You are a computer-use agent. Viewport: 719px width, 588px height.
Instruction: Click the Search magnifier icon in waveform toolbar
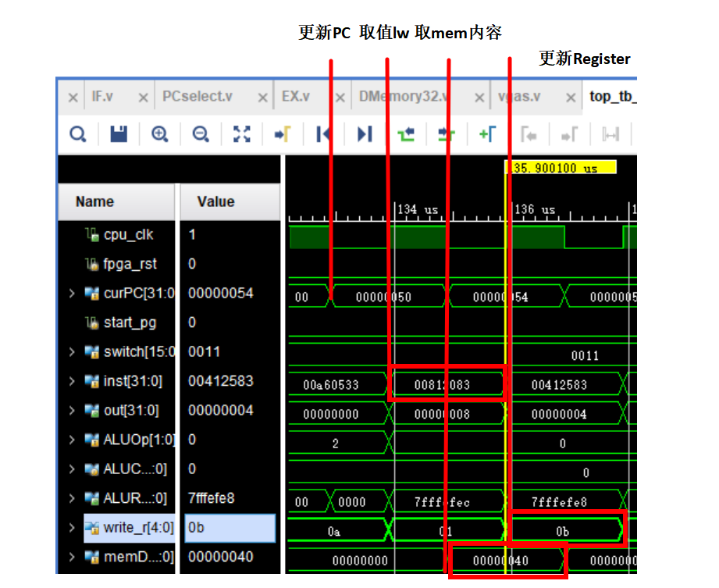(77, 134)
